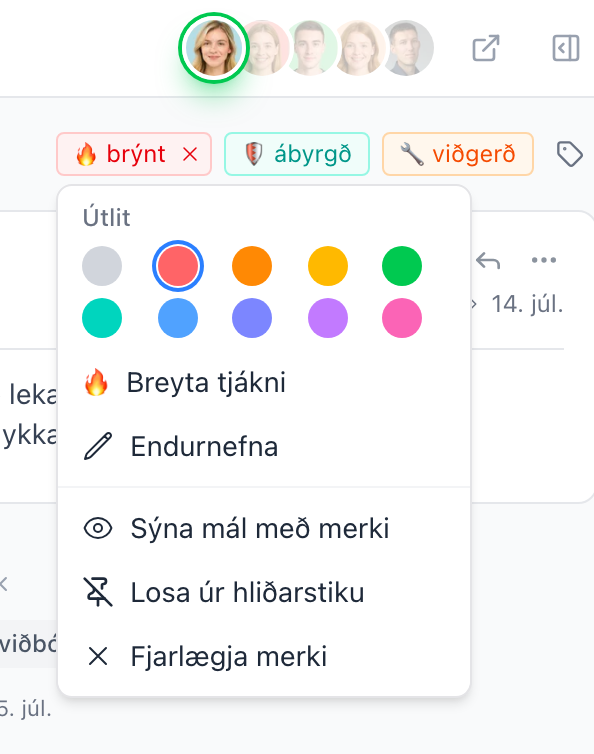Pick the orange color swatch
The width and height of the screenshot is (594, 754).
click(x=252, y=266)
